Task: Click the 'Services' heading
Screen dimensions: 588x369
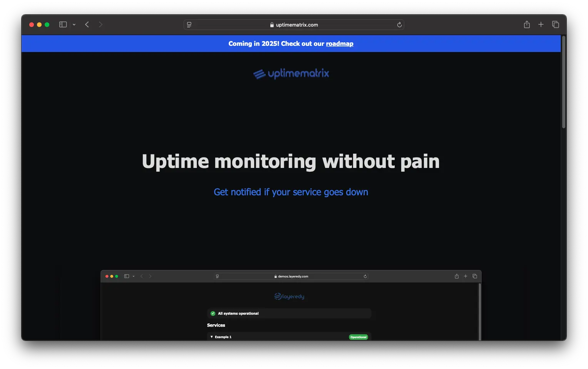Action: (x=216, y=325)
